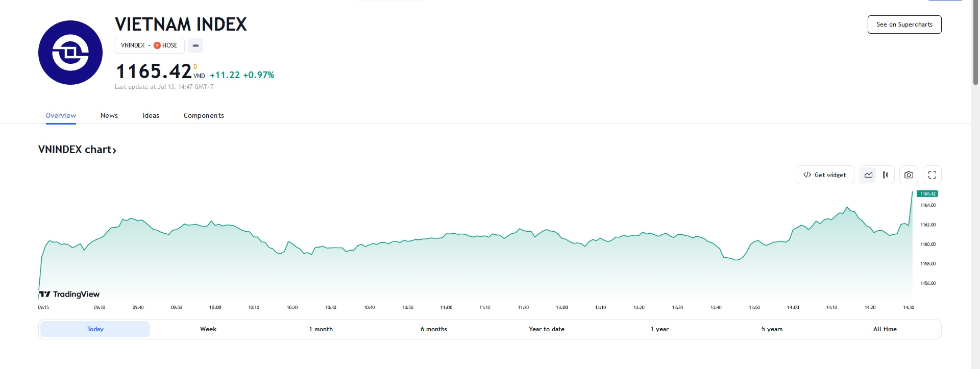Switch to the Components tab
Screen dimensions: 980x369
(204, 116)
